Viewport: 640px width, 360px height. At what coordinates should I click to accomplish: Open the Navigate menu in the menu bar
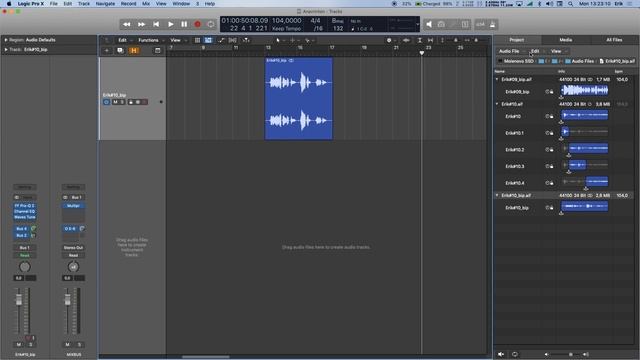(105, 4)
